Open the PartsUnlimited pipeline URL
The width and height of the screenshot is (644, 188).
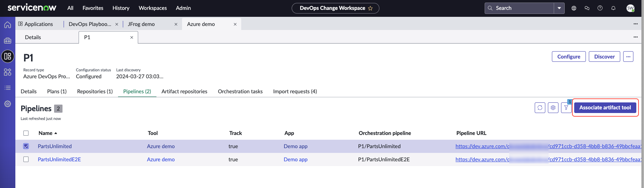(x=548, y=146)
